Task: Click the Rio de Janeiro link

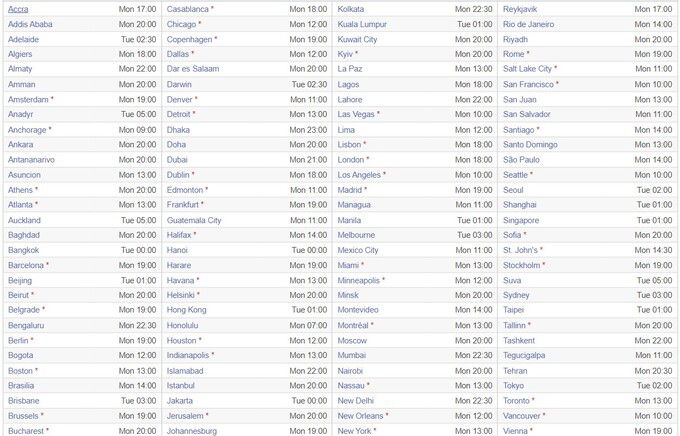Action: [x=528, y=24]
